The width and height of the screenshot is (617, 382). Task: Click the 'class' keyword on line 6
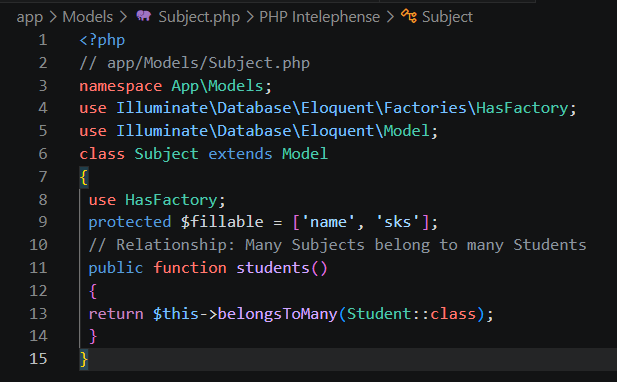102,154
